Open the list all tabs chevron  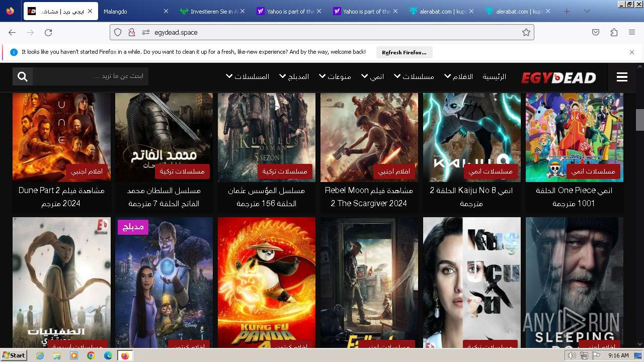coord(587,11)
